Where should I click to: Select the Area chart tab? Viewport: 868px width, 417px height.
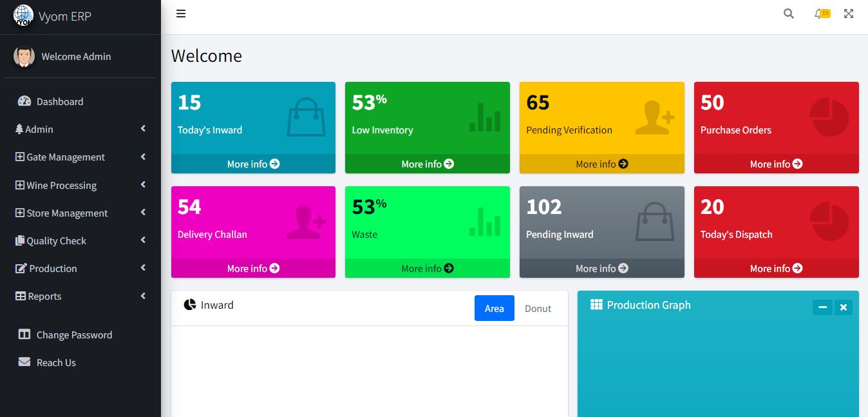[x=494, y=309]
